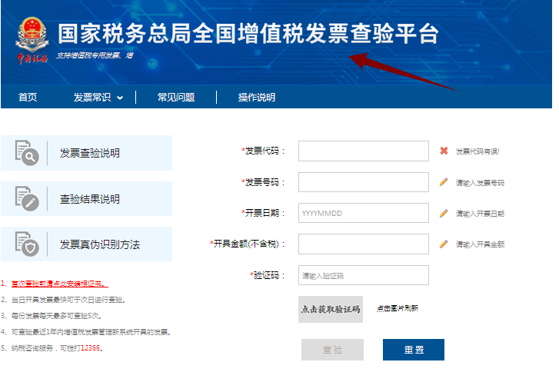Click the note 当日开具发票最快可于次日进行查验

pyautogui.click(x=63, y=300)
